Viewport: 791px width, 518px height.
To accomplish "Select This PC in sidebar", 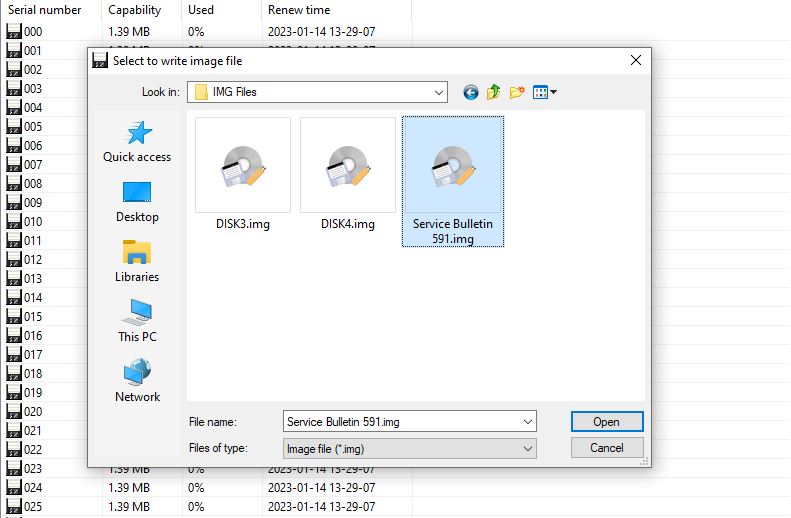I will tap(137, 321).
